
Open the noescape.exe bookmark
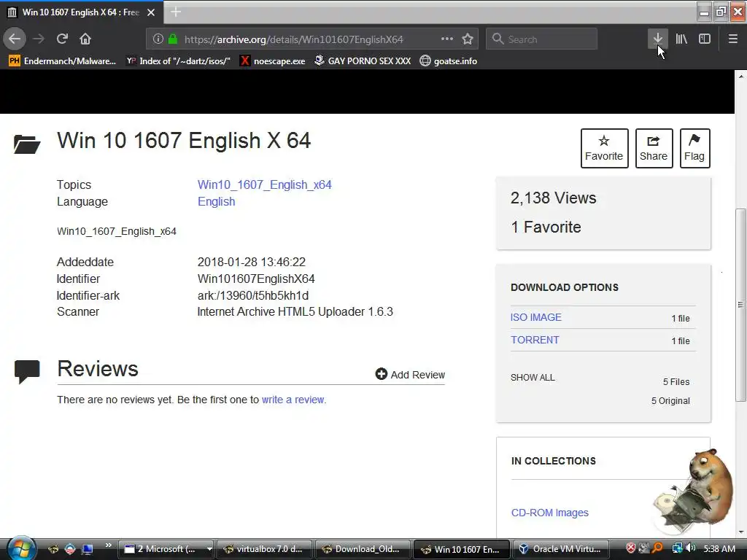point(273,61)
